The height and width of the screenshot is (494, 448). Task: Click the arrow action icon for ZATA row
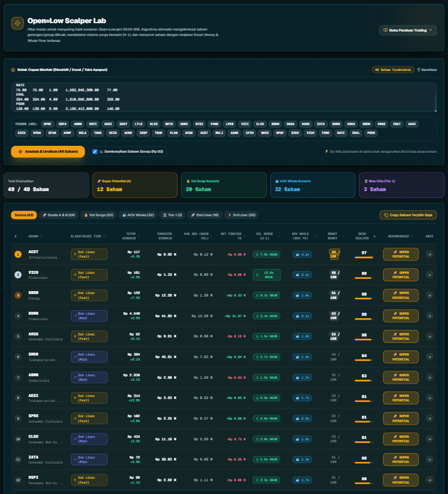[x=429, y=460]
